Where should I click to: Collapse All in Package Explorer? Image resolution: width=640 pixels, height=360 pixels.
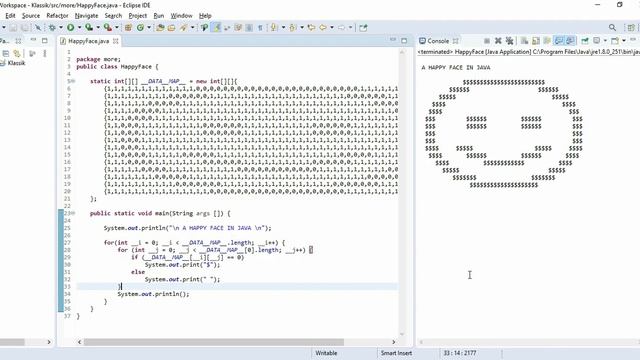pyautogui.click(x=6, y=53)
